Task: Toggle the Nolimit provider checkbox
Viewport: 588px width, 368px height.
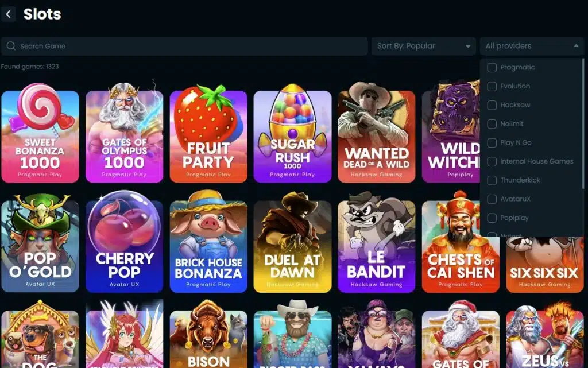Action: pyautogui.click(x=492, y=123)
